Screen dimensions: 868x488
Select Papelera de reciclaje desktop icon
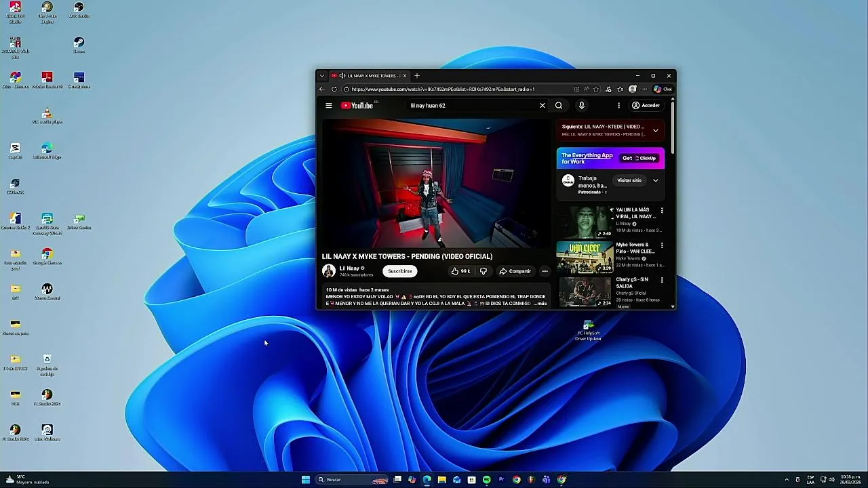click(x=47, y=365)
